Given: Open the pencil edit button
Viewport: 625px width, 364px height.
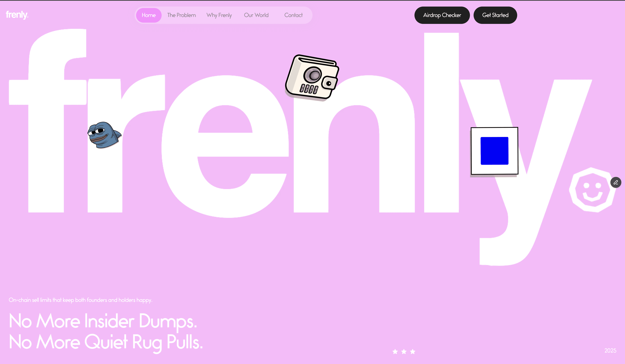Looking at the screenshot, I should point(616,183).
